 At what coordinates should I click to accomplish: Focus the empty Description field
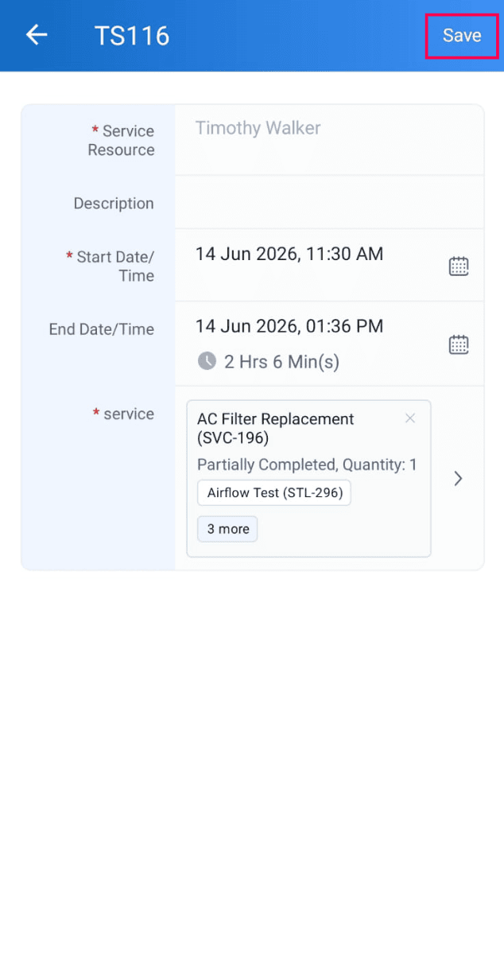[329, 202]
